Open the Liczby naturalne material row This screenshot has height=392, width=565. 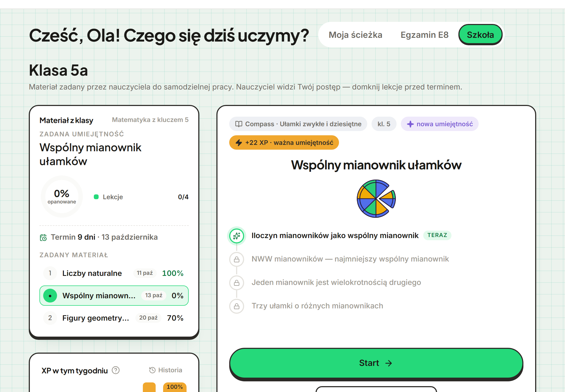tap(114, 273)
